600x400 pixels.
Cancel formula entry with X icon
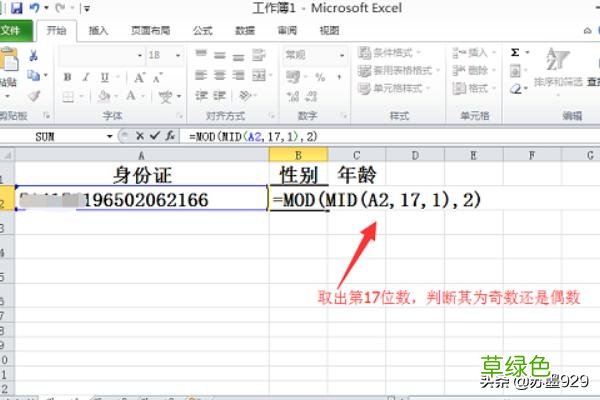(x=140, y=135)
